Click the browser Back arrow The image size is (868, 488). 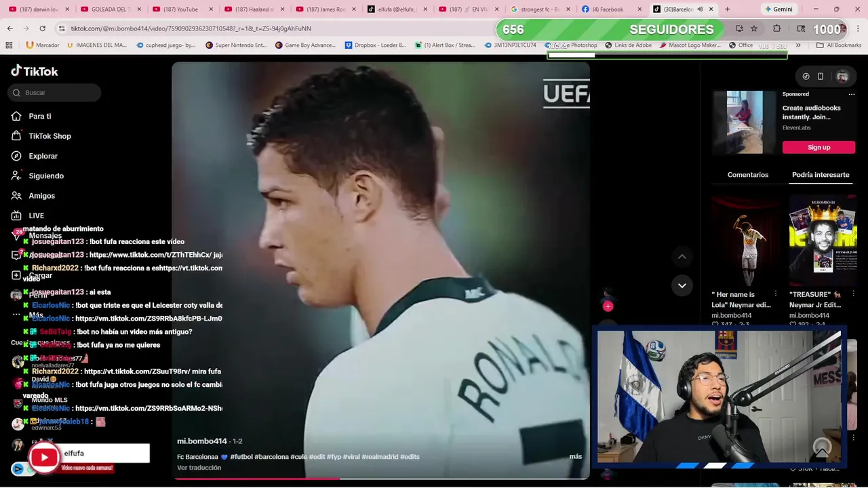[x=9, y=28]
